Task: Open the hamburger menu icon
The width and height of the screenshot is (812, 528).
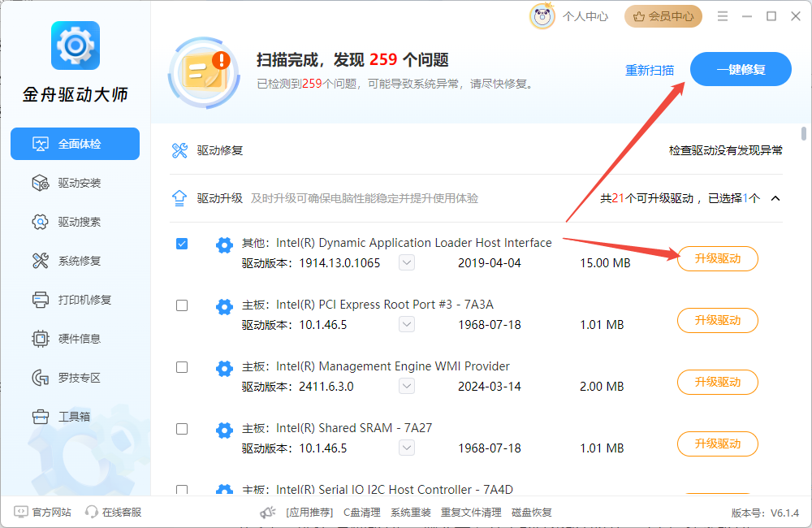Action: (723, 16)
